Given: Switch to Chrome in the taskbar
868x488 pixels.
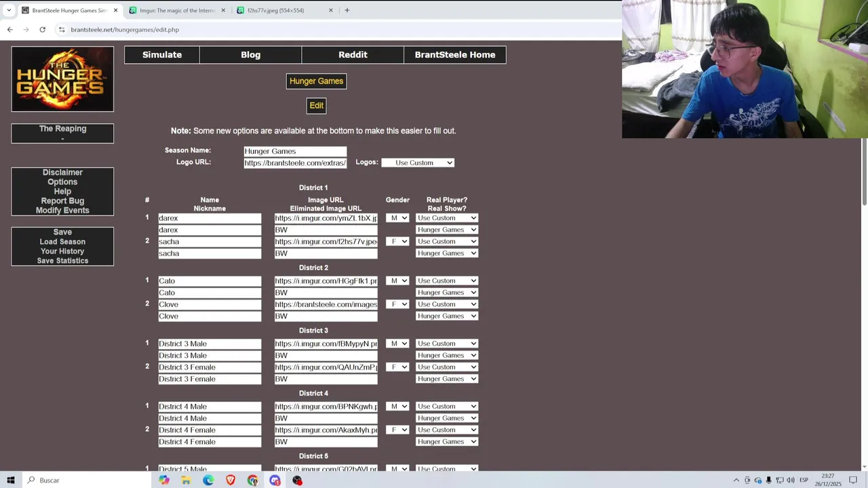Looking at the screenshot, I should click(253, 480).
